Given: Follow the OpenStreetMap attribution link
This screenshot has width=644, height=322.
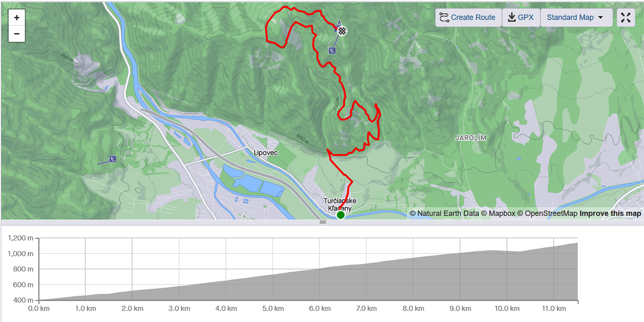Looking at the screenshot, I should [547, 214].
